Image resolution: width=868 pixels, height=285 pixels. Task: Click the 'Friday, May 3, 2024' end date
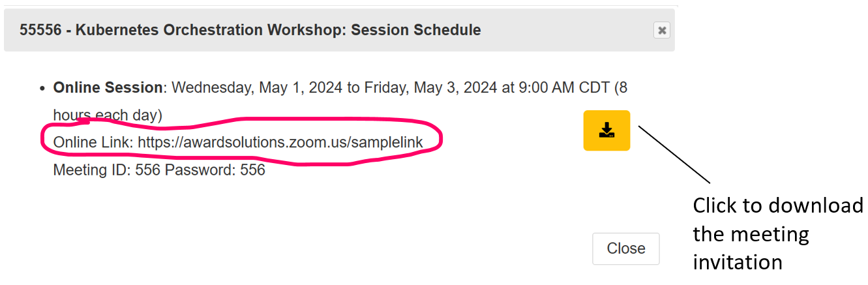(x=431, y=87)
